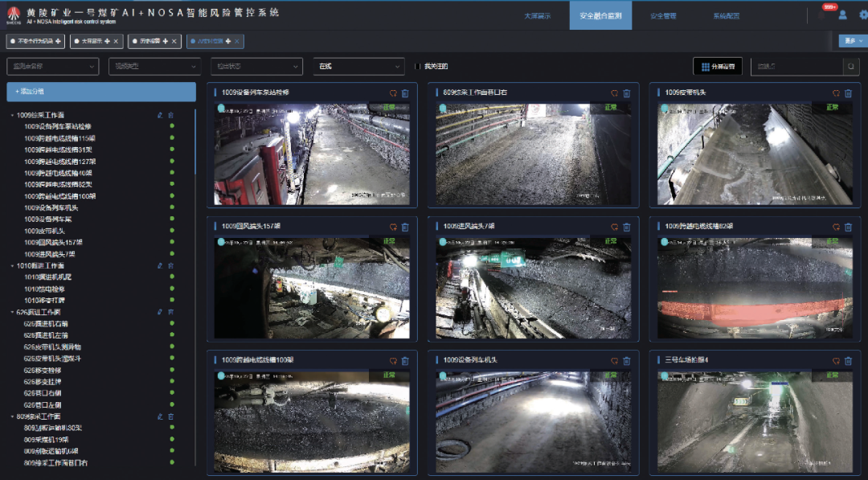
Task: Open the settings gear in the header
Action: (863, 15)
